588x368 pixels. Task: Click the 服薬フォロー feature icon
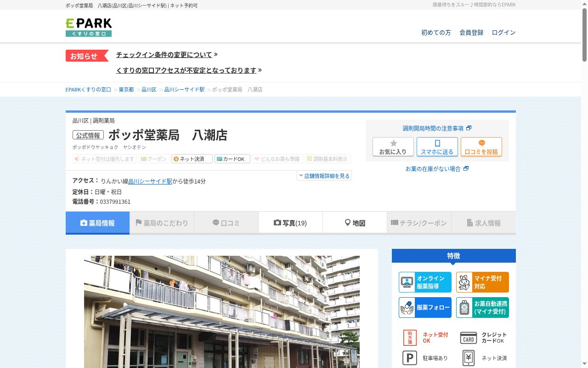coord(425,307)
